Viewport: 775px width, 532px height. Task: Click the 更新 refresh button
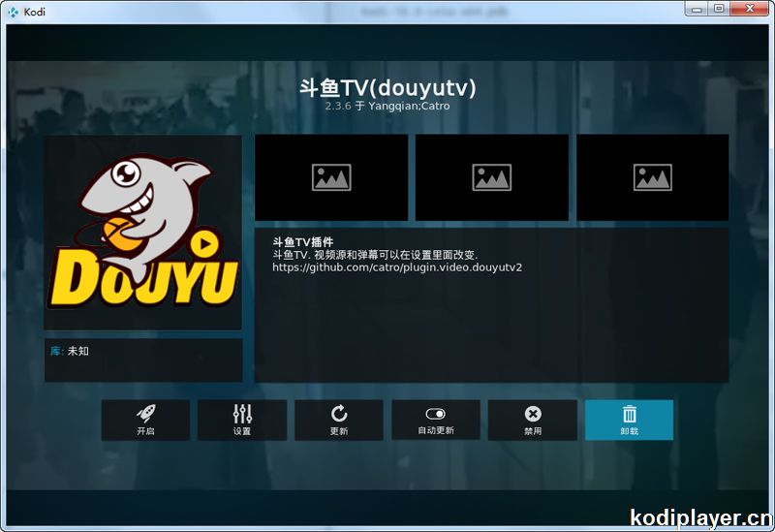339,421
